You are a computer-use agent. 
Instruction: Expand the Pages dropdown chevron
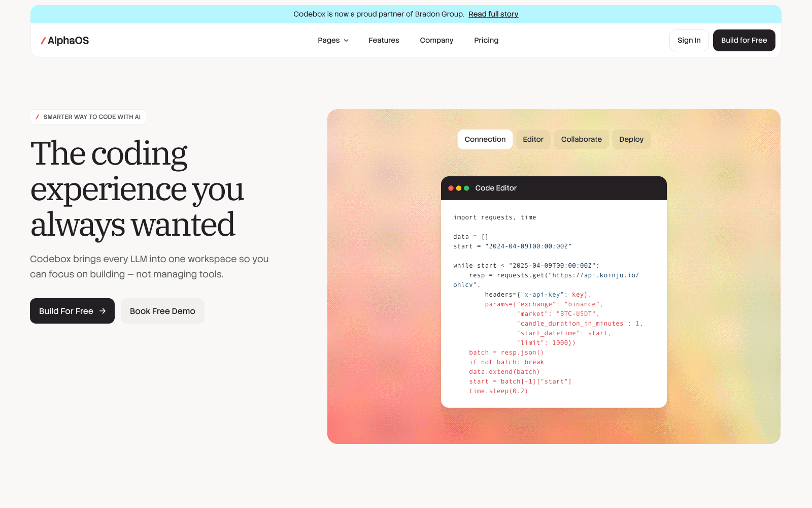(x=346, y=41)
